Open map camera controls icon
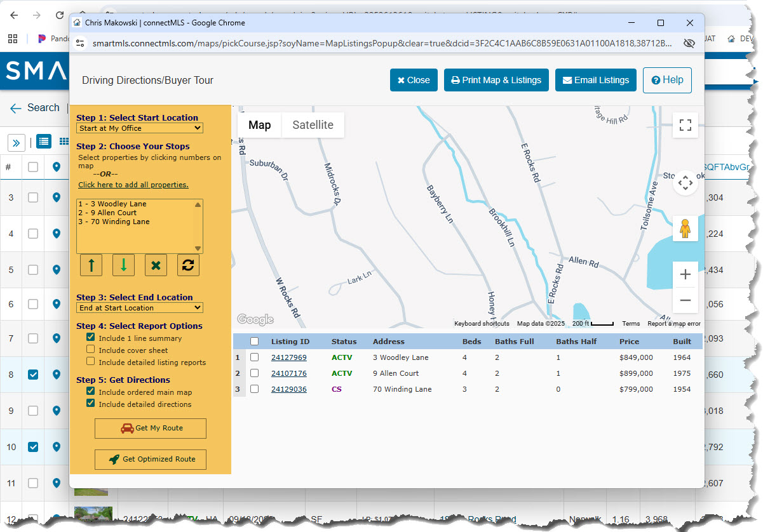Screen dimensions: 763x532 coord(685,183)
